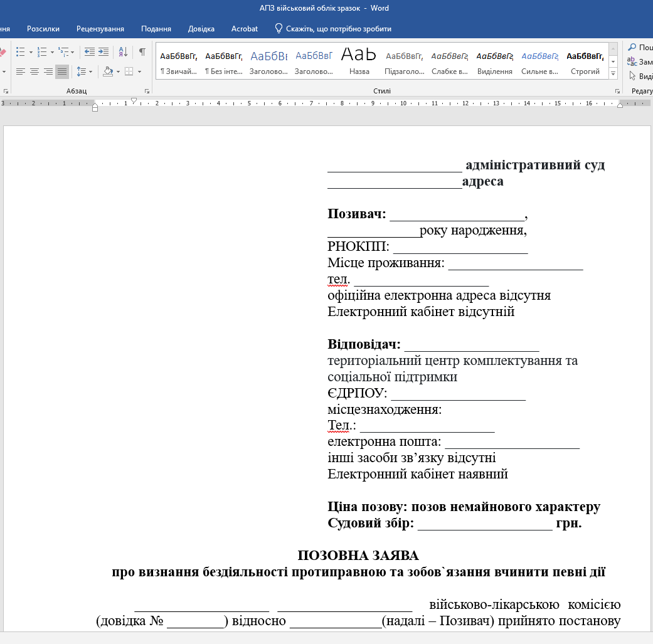Screen dimensions: 653x644
Task: Click the multilevel list icon
Action: coord(63,51)
